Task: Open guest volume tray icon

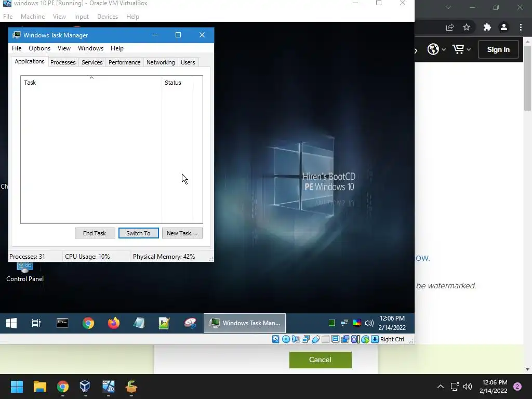Action: pos(369,323)
